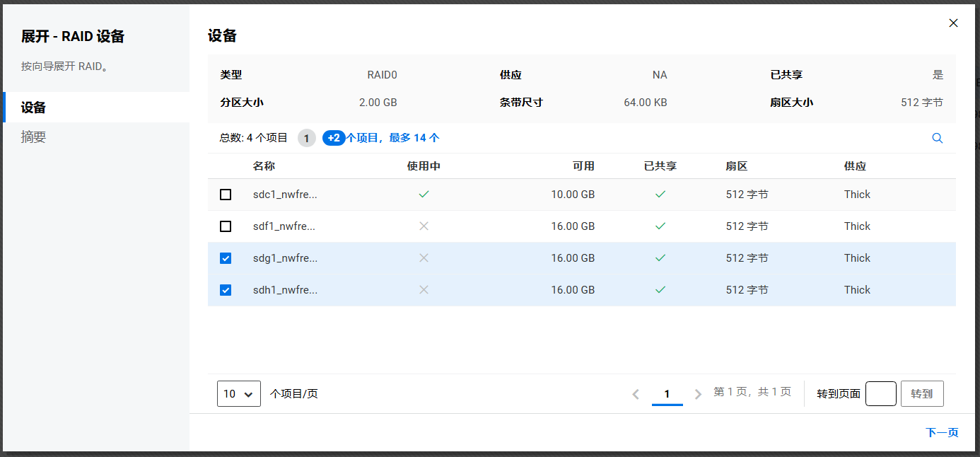Click in-use checkmark for sdc1 row
980x457 pixels.
pyautogui.click(x=424, y=194)
